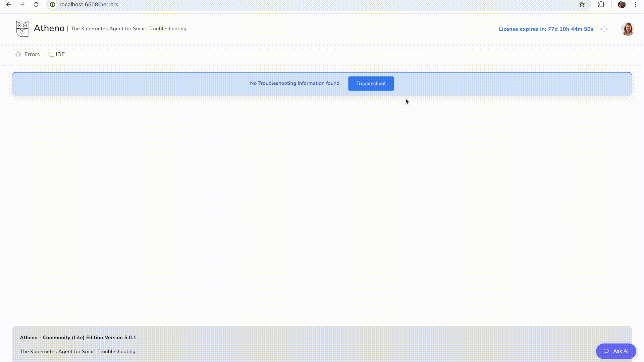Open the browser extensions puzzle icon

[601, 5]
